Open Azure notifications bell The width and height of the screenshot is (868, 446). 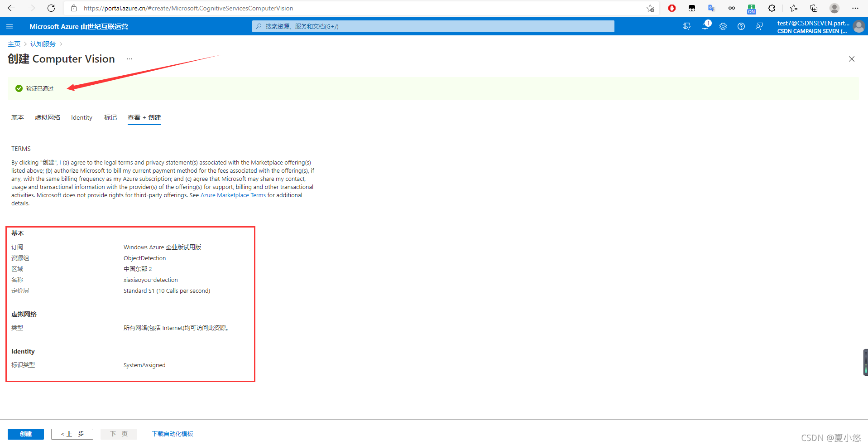tap(705, 26)
